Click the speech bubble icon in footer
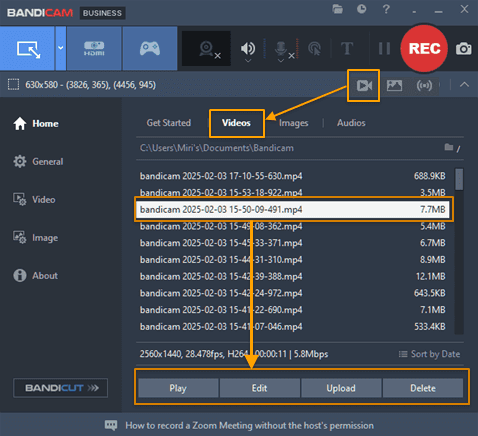The height and width of the screenshot is (436, 478). (111, 425)
